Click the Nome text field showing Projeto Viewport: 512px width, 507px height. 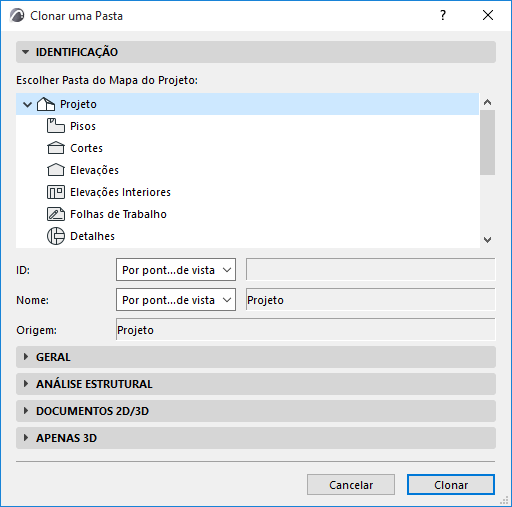(x=370, y=300)
